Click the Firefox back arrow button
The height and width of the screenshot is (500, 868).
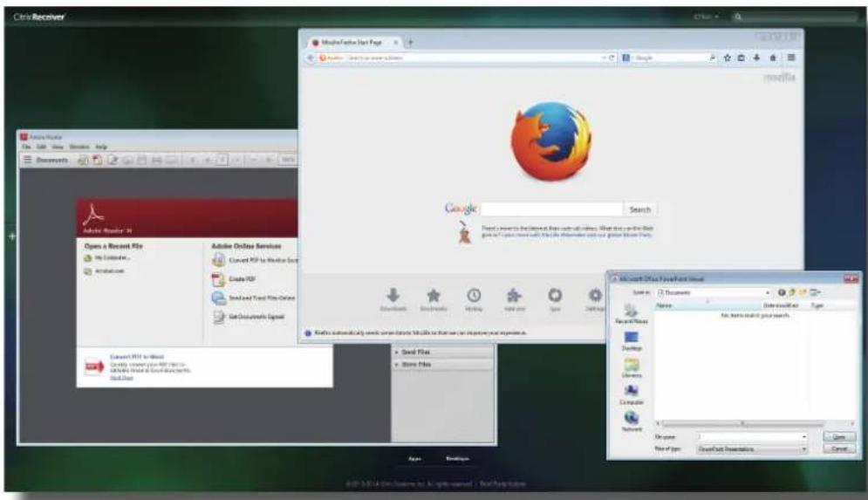click(311, 58)
